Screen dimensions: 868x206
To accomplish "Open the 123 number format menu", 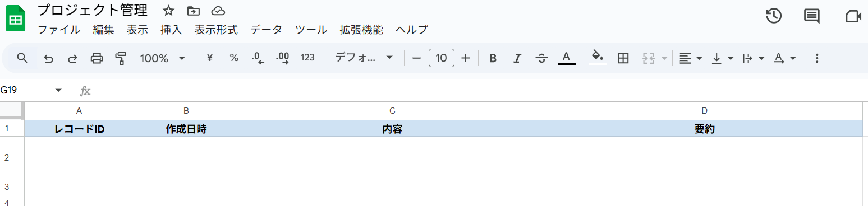I will 307,58.
